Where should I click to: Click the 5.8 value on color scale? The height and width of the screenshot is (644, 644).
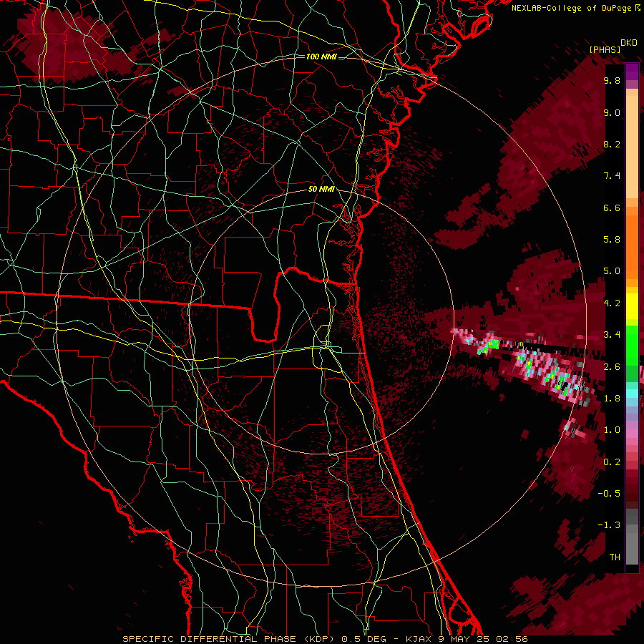pos(612,240)
